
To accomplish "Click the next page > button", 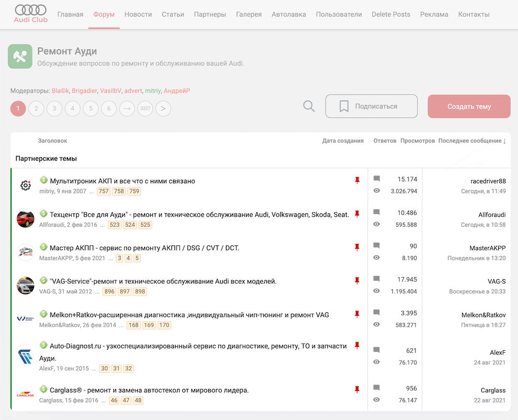I will coord(163,108).
